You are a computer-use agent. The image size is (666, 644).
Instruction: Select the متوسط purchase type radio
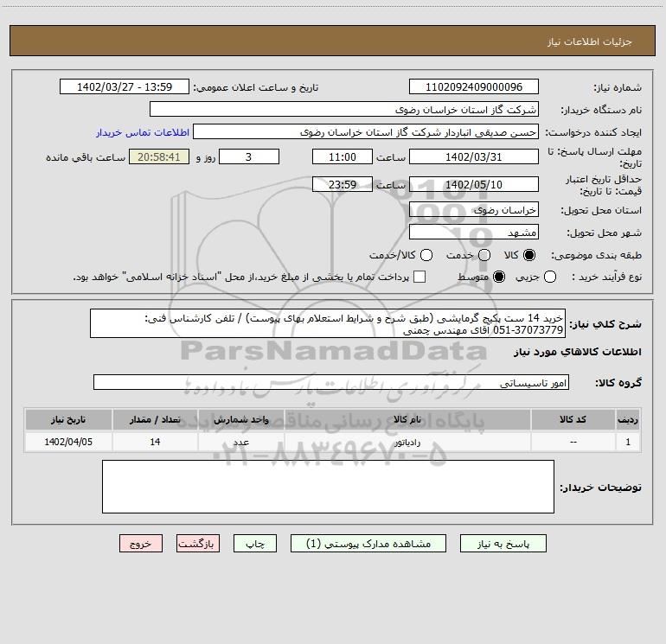[499, 277]
